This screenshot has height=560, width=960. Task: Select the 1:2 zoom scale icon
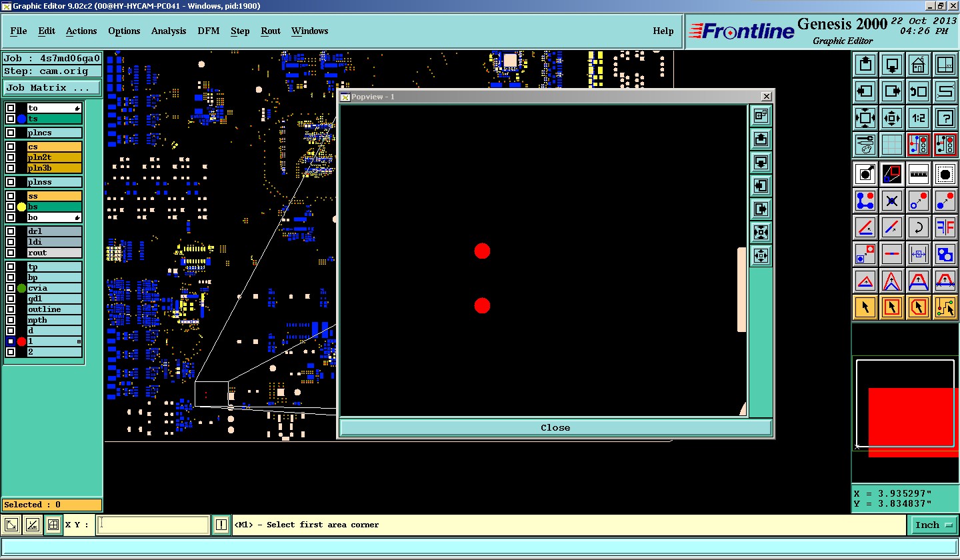pos(919,118)
